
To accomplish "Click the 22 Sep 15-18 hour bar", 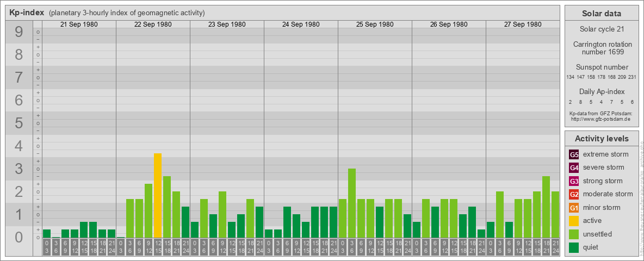I will pos(167,207).
